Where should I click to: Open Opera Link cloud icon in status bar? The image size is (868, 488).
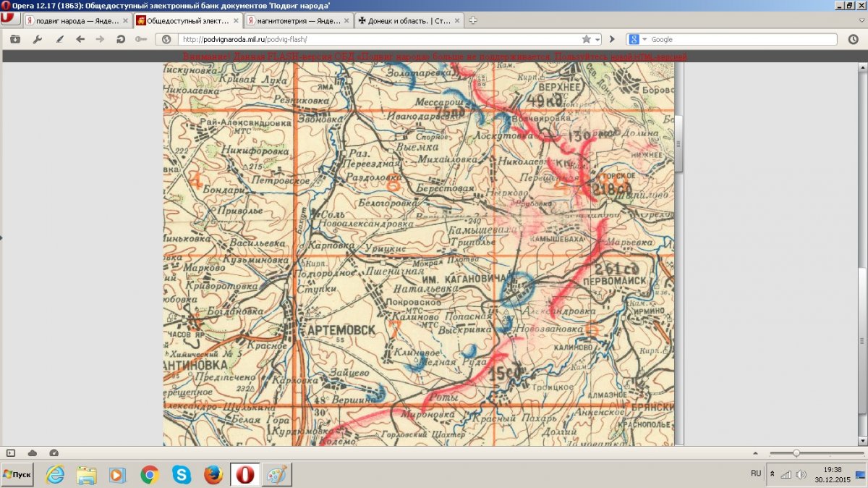tap(33, 453)
